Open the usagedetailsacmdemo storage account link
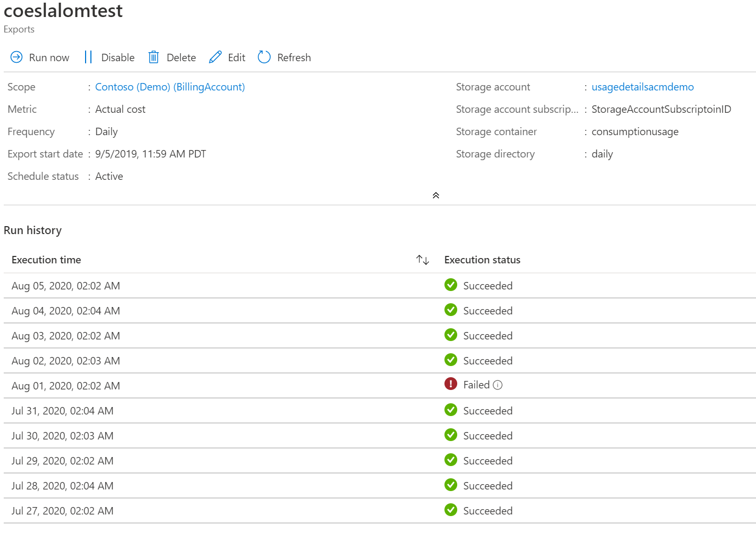 (x=642, y=87)
